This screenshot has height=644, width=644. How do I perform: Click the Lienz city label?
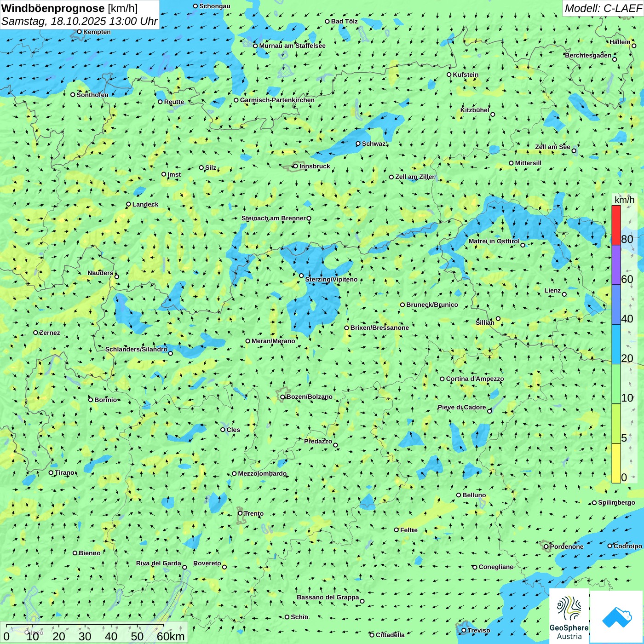(552, 290)
